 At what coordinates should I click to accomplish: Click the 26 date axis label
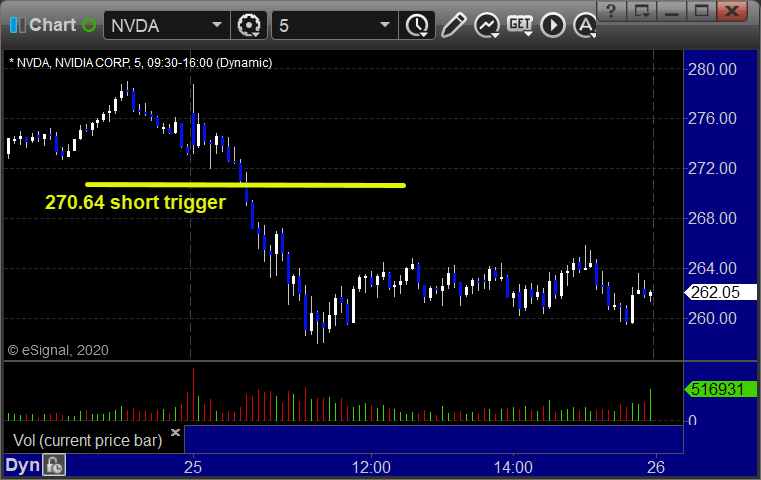coord(656,467)
